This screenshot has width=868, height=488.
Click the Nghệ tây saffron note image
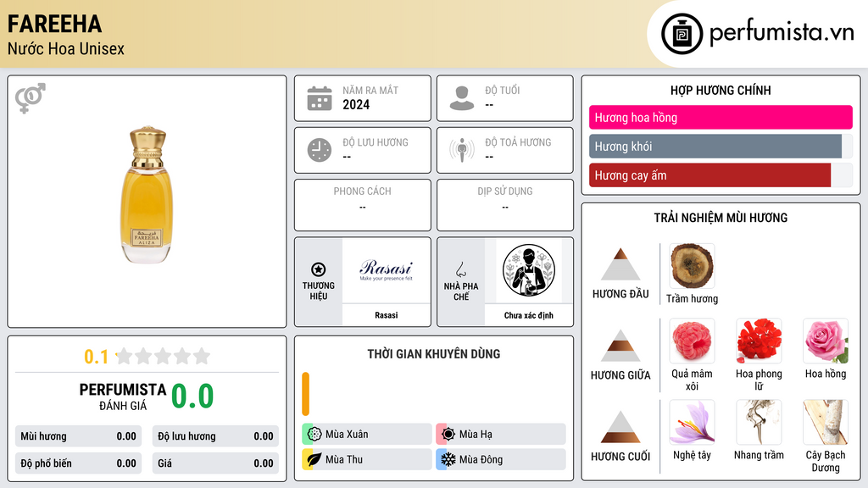[692, 422]
